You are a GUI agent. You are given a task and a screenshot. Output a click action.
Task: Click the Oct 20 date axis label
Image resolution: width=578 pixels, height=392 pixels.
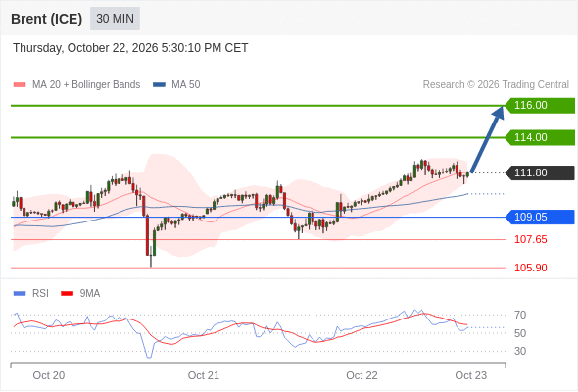pos(49,375)
